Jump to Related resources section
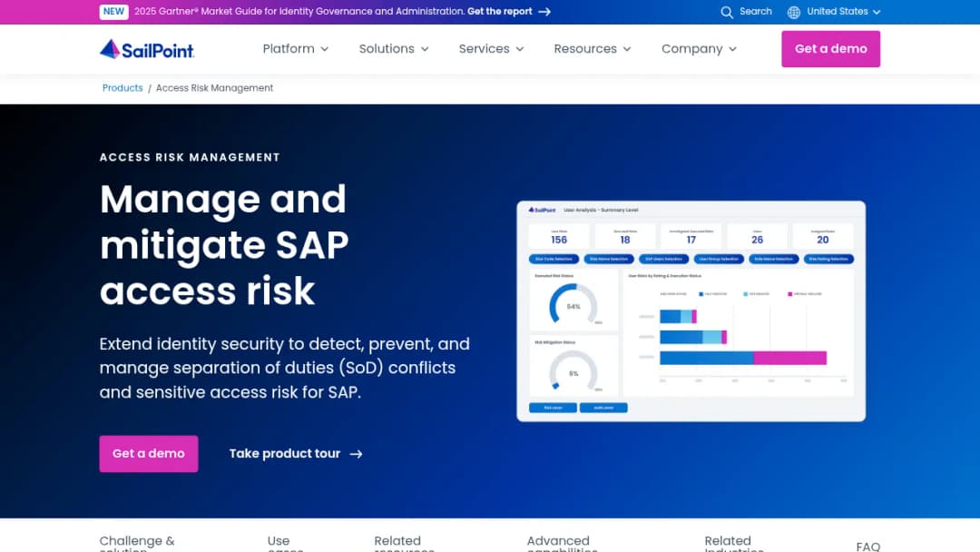The height and width of the screenshot is (552, 980). pyautogui.click(x=404, y=543)
